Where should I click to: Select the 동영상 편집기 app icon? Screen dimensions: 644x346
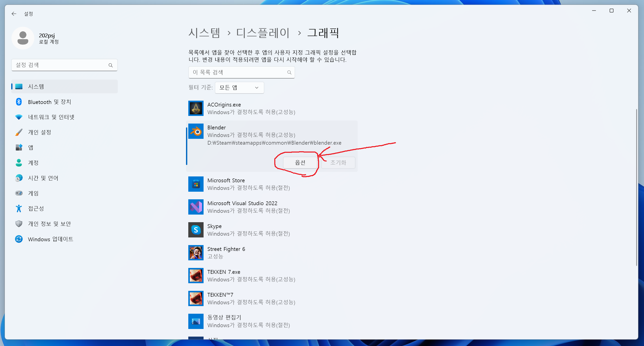[x=196, y=321]
